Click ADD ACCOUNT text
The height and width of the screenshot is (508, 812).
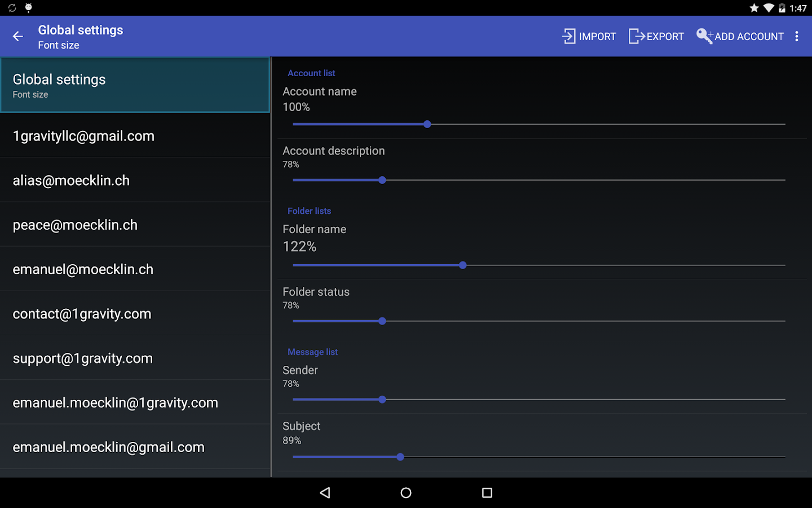click(x=749, y=37)
